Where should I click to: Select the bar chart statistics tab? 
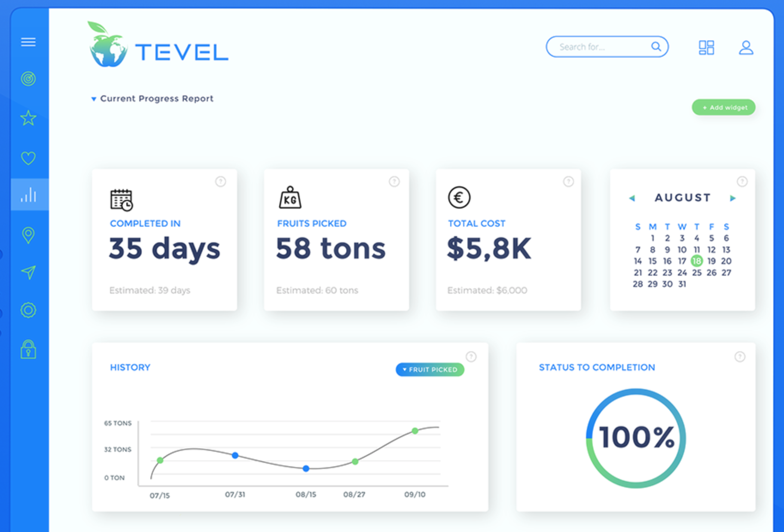click(x=29, y=195)
